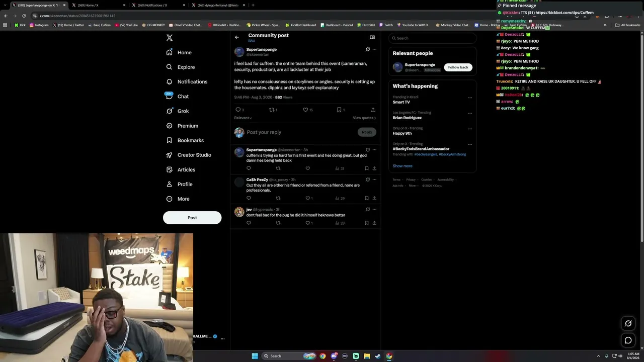Go back from Community post

(237, 37)
